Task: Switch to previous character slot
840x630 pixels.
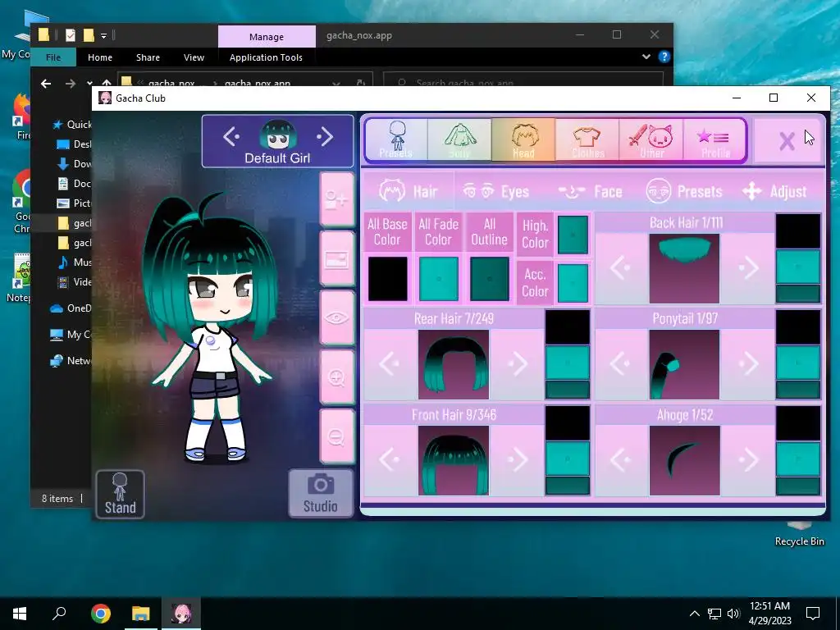Action: (231, 137)
